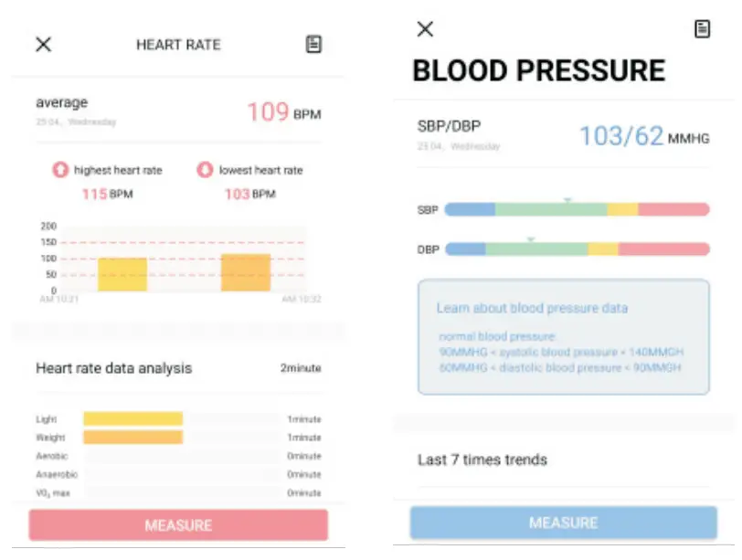Select the Light intensity row bar
The image size is (742, 560).
[x=133, y=418]
